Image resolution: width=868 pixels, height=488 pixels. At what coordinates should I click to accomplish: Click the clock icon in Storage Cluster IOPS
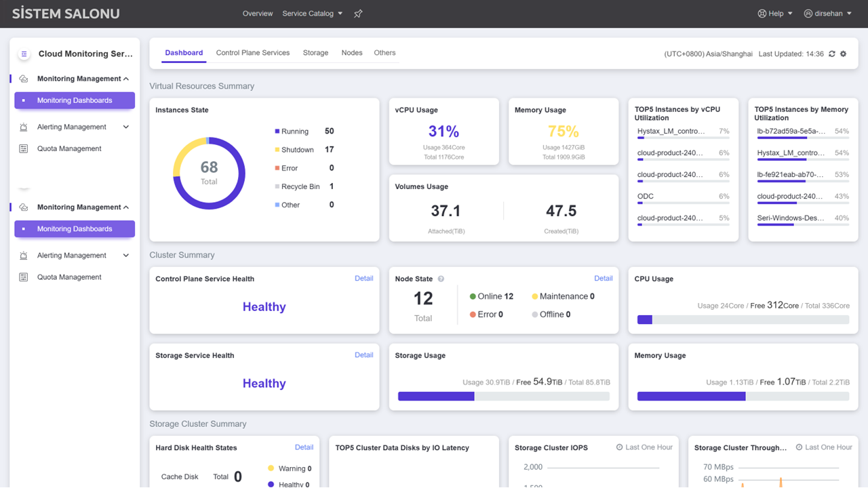pyautogui.click(x=619, y=447)
